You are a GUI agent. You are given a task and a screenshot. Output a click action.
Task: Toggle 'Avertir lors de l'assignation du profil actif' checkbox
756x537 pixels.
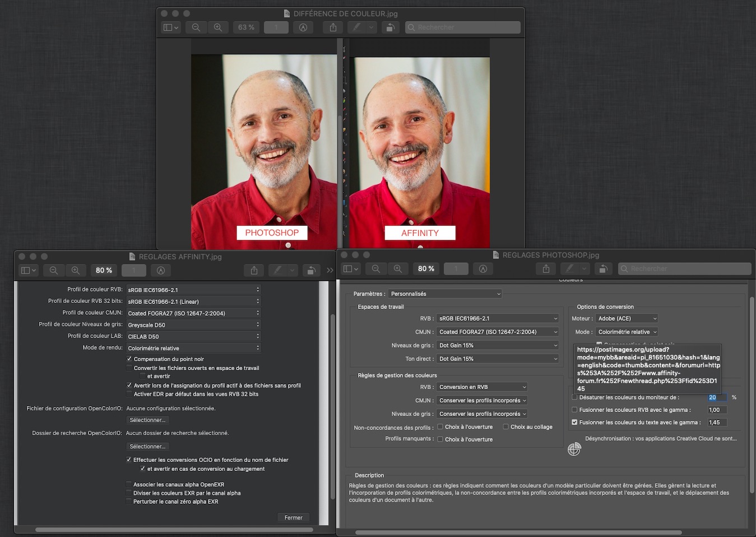pos(129,385)
